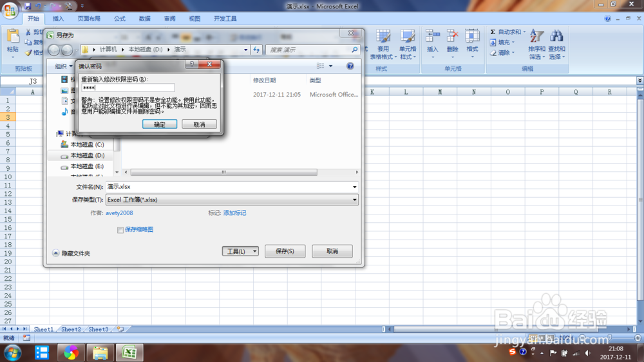This screenshot has height=362, width=644.
Task: Open the Data ribbon tab
Action: point(144,19)
